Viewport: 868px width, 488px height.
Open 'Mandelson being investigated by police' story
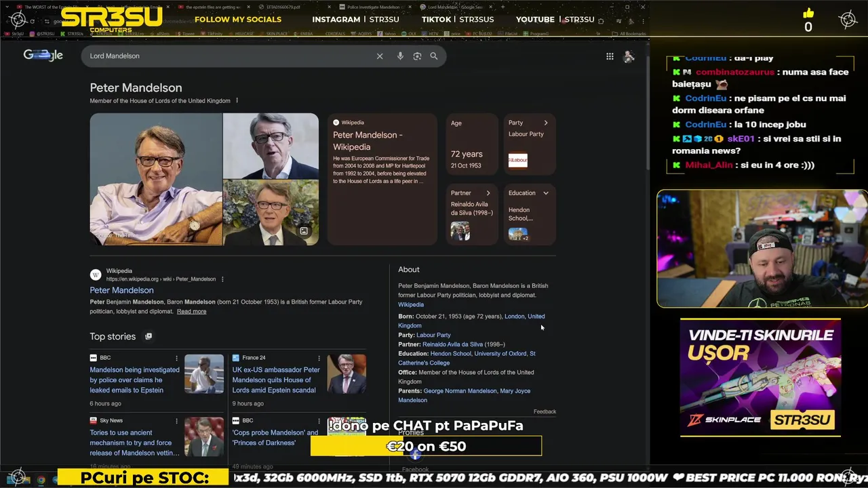tap(134, 380)
